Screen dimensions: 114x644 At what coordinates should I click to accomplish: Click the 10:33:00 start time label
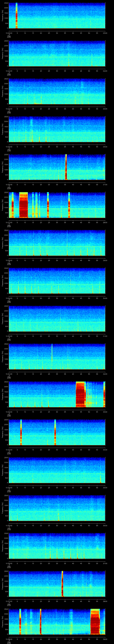click(9, 450)
